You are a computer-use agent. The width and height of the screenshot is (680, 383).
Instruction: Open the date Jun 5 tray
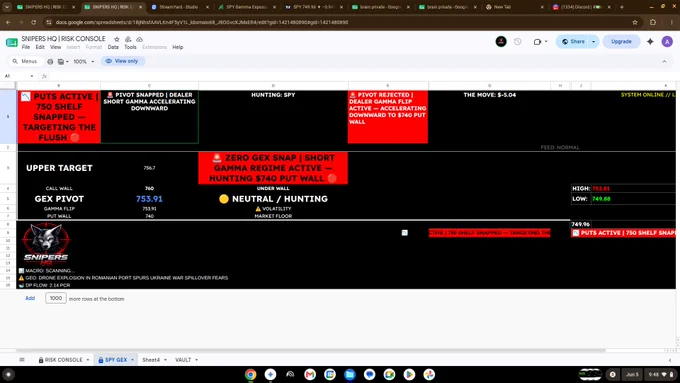[632, 374]
